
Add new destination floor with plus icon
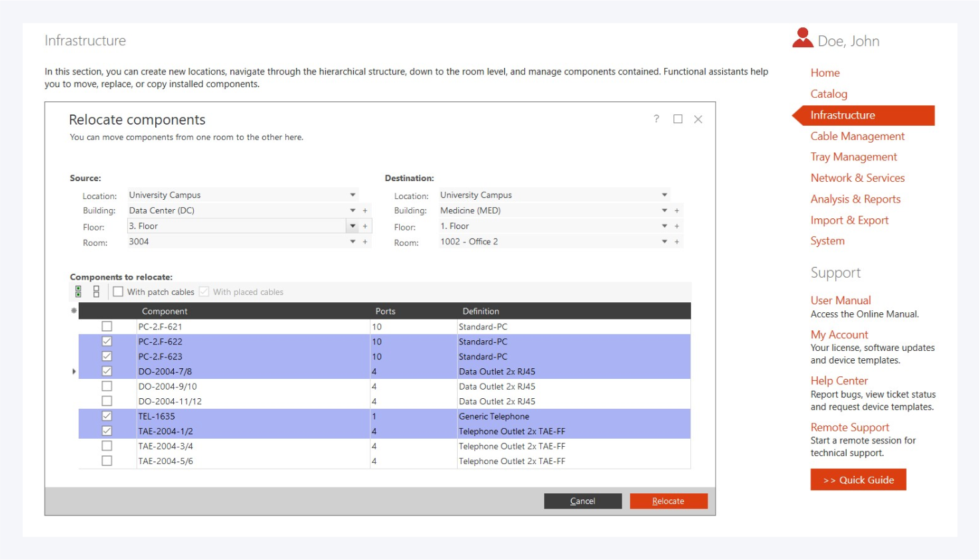pyautogui.click(x=677, y=226)
